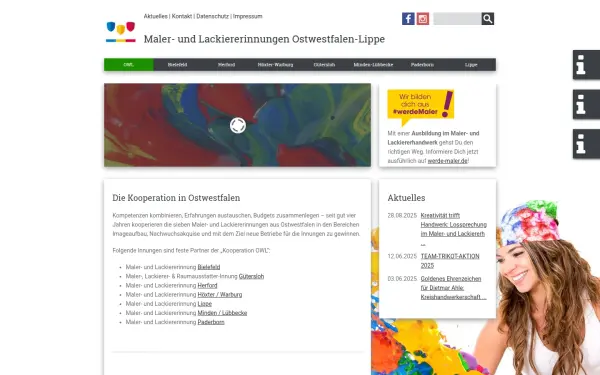Viewport: 600px width, 375px height.
Task: Open the Bielefeld navigation tab
Action: point(178,65)
